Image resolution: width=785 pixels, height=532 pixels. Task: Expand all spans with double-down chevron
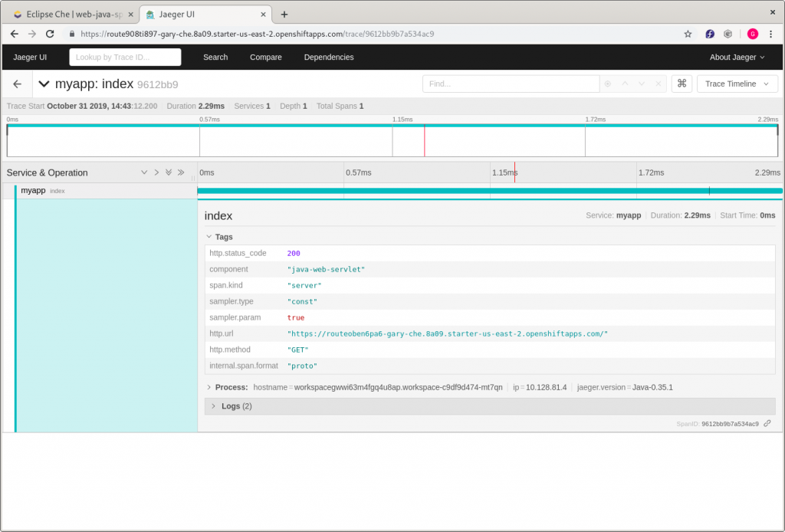(169, 172)
